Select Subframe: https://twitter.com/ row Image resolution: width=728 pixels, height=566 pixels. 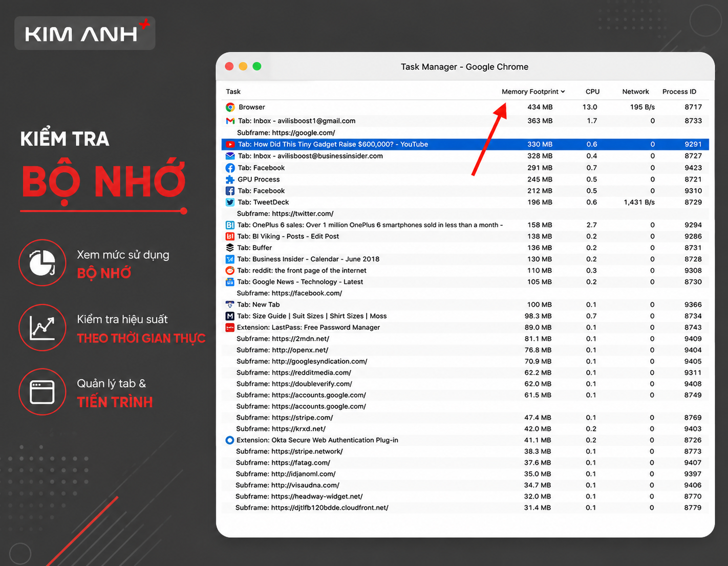465,213
